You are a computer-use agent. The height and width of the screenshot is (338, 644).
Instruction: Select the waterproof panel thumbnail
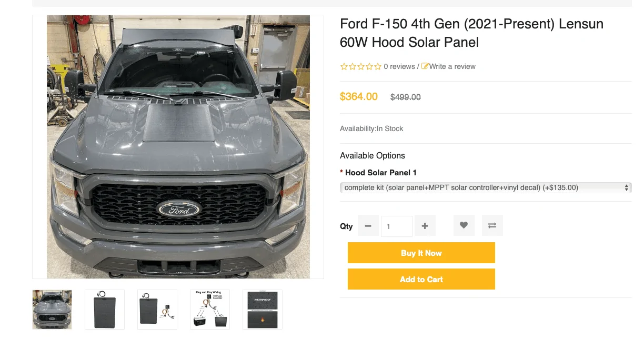point(262,310)
